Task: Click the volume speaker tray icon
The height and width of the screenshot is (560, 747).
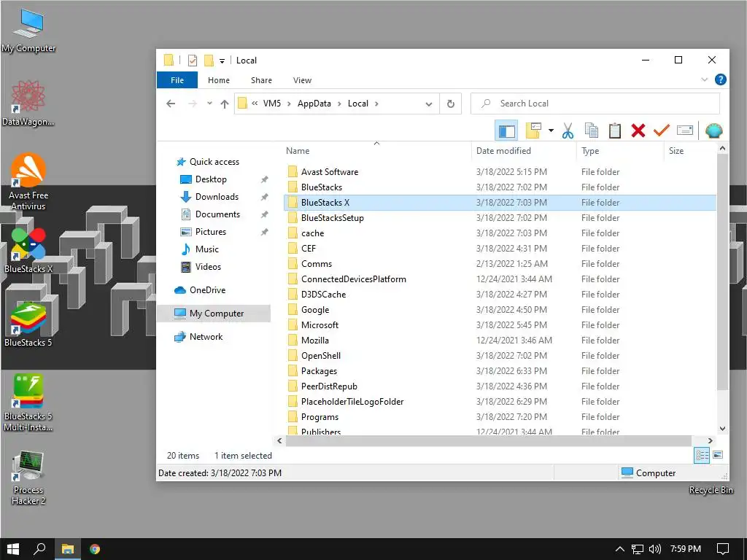Action: 655,549
